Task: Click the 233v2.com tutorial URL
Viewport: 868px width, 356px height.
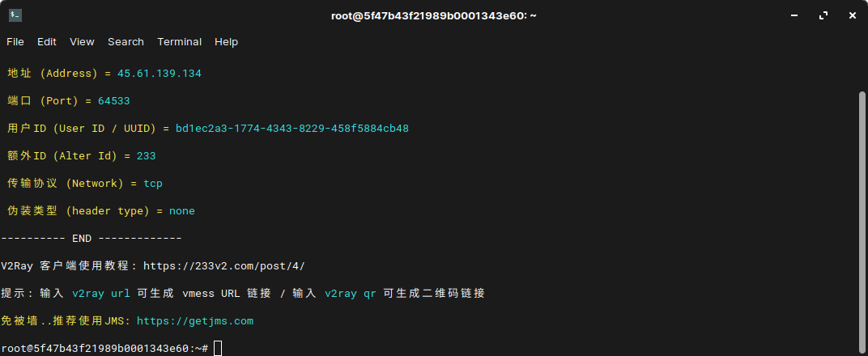Action: (224, 266)
